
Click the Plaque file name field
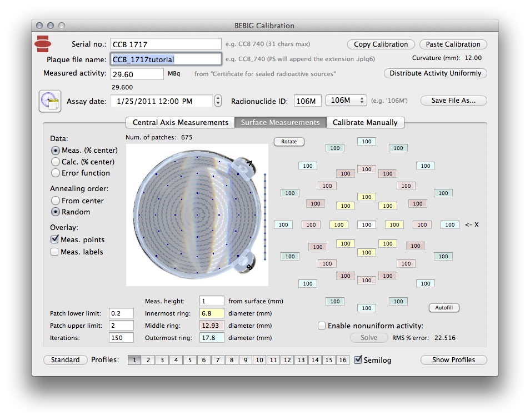[166, 59]
